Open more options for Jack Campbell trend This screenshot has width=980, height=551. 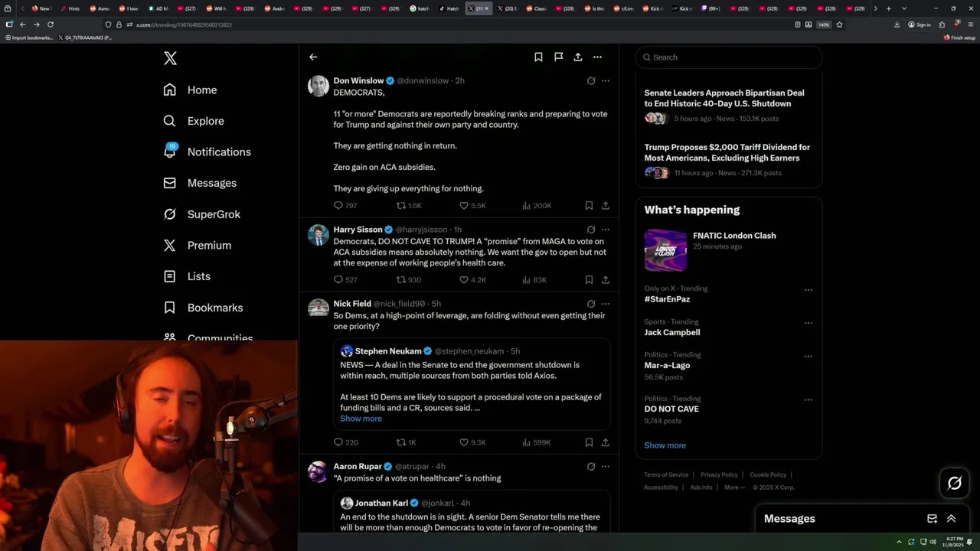point(808,323)
